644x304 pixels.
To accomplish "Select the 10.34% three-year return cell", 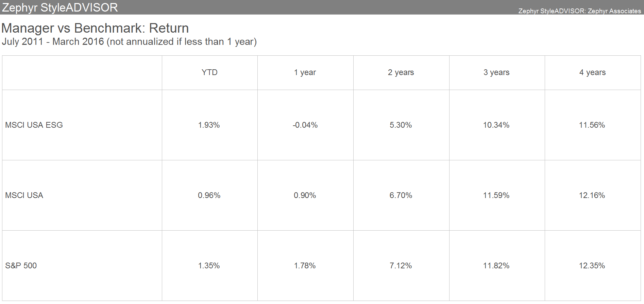I will (496, 125).
